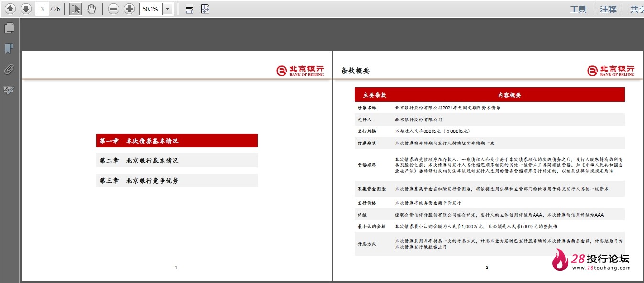This screenshot has width=644, height=283.
Task: Click the '主要条款' table header
Action: (374, 95)
